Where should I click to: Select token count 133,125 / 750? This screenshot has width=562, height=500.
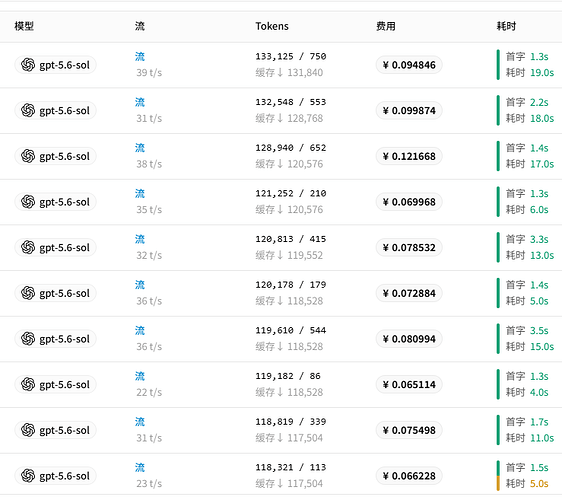click(291, 56)
